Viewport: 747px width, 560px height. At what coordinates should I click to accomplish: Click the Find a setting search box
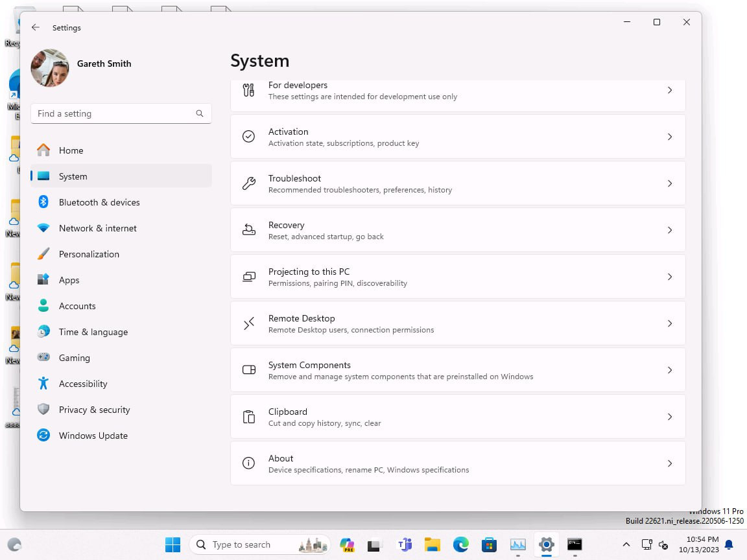(x=121, y=113)
